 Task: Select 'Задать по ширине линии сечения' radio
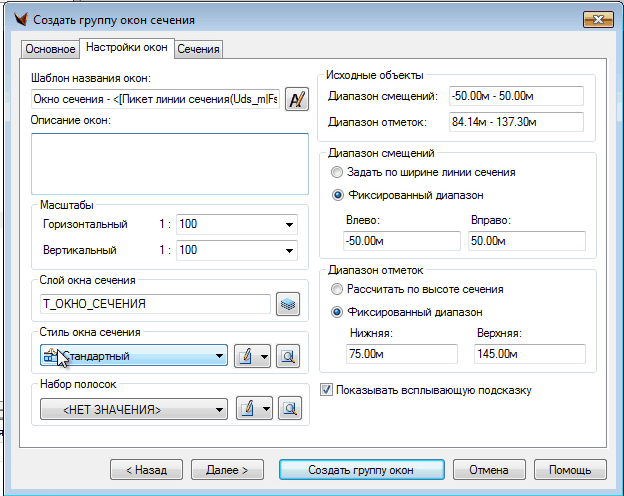pos(336,172)
